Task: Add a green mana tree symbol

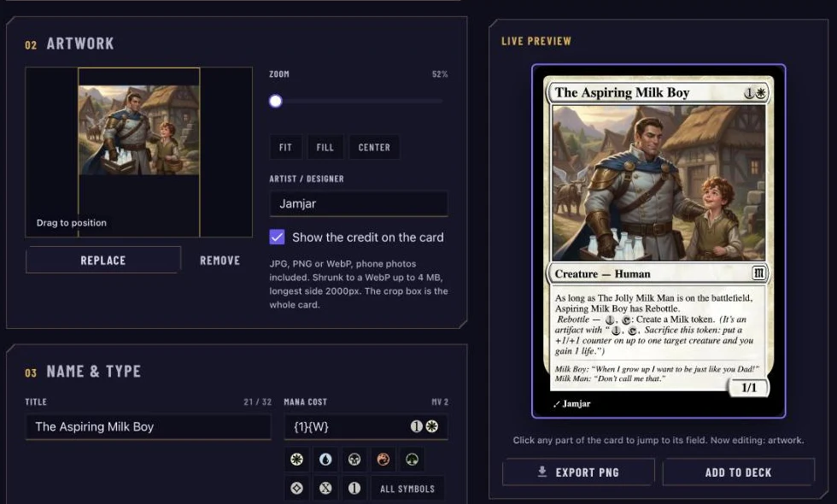Action: coord(412,460)
